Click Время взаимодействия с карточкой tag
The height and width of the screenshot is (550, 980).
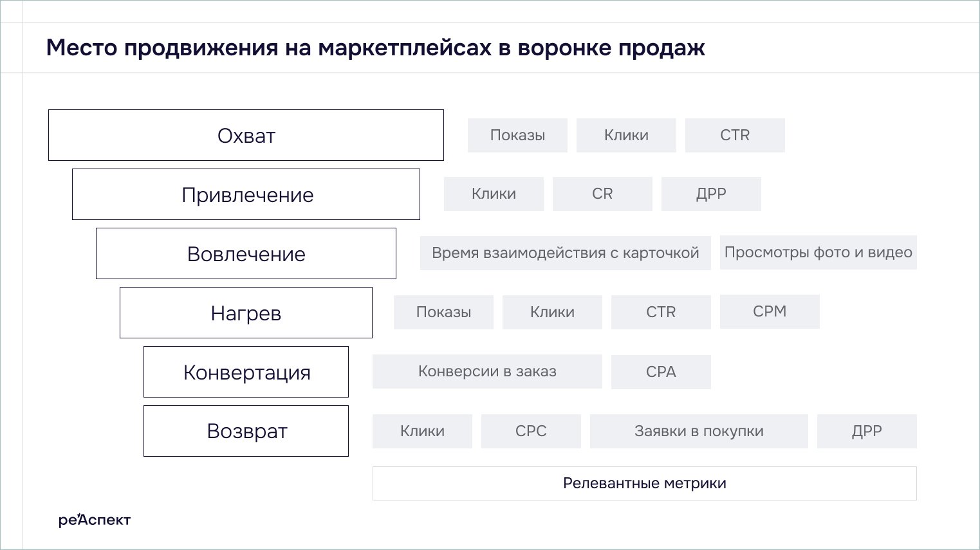click(565, 253)
